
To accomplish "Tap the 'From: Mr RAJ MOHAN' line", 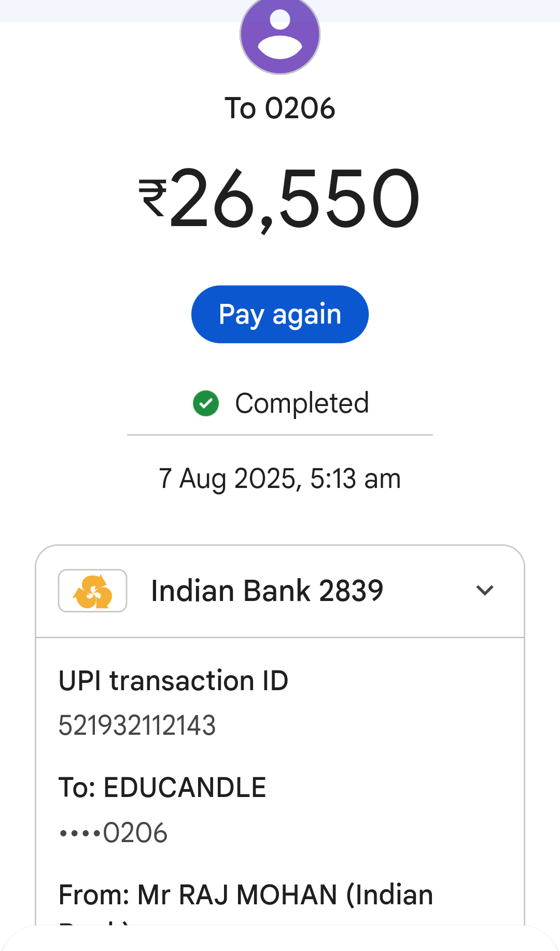I will point(246,895).
